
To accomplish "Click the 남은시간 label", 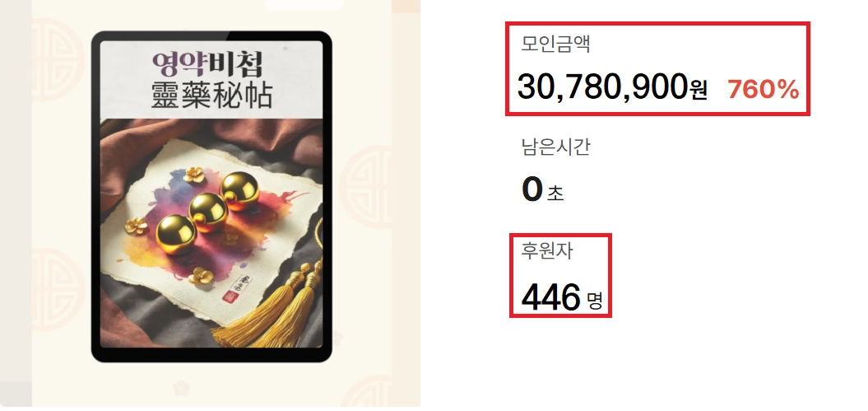I will click(x=556, y=147).
